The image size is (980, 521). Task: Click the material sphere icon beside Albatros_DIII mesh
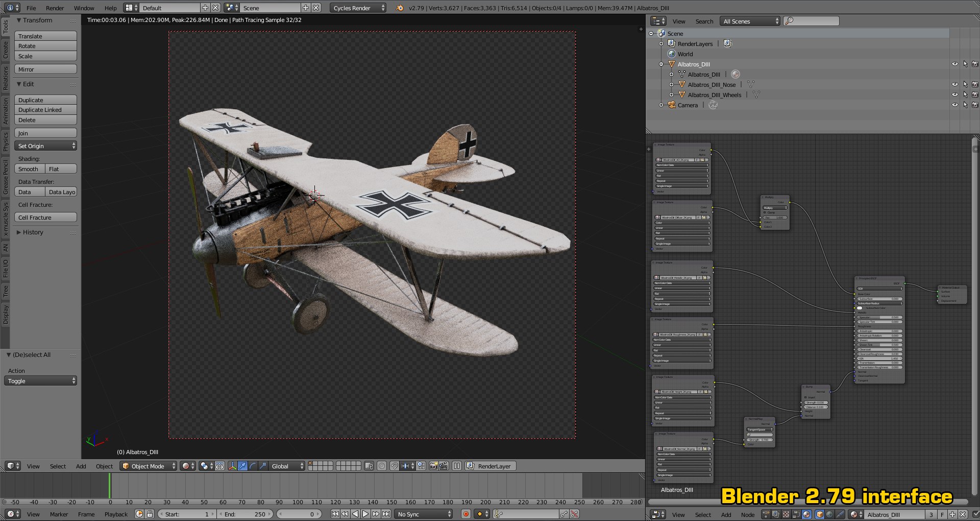click(735, 74)
